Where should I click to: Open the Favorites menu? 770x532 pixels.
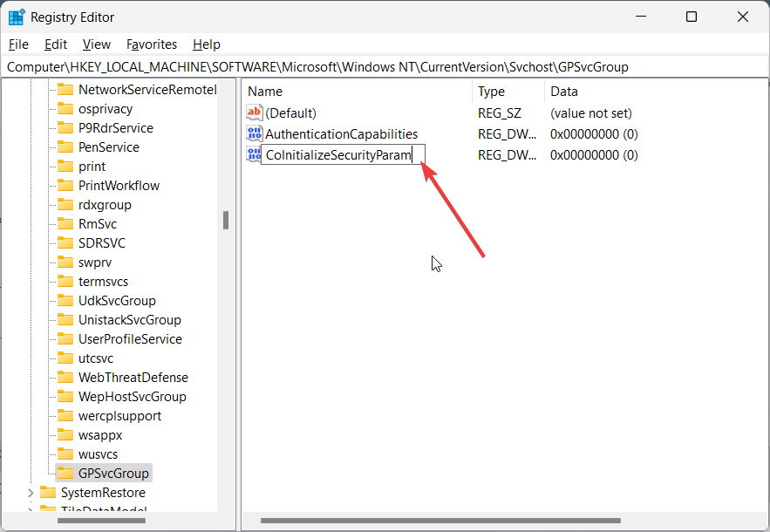tap(151, 44)
